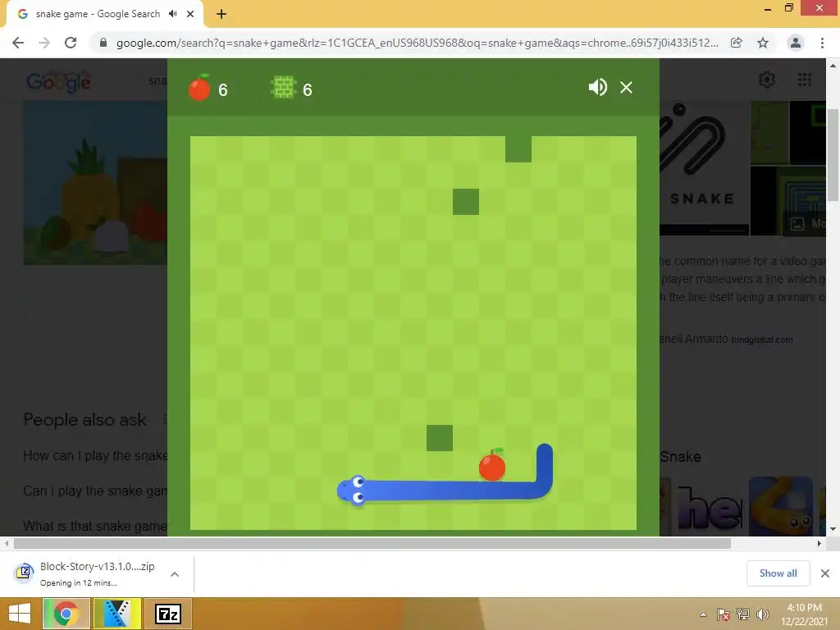Open system volume tray icon
Image resolution: width=840 pixels, height=630 pixels.
pos(762,614)
